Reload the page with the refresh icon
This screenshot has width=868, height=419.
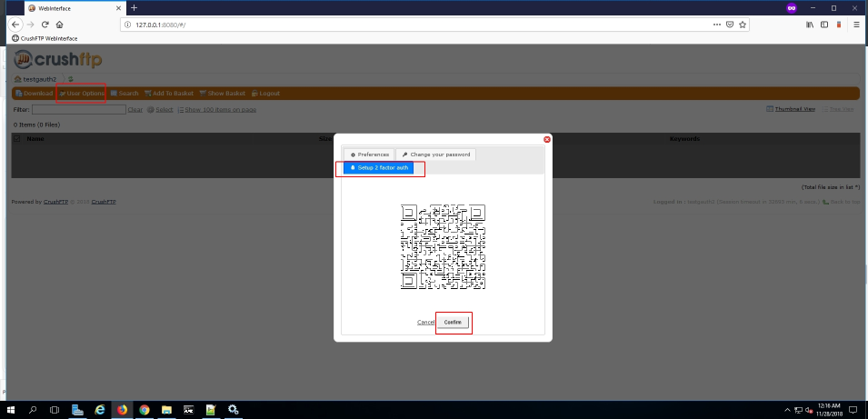coord(45,25)
